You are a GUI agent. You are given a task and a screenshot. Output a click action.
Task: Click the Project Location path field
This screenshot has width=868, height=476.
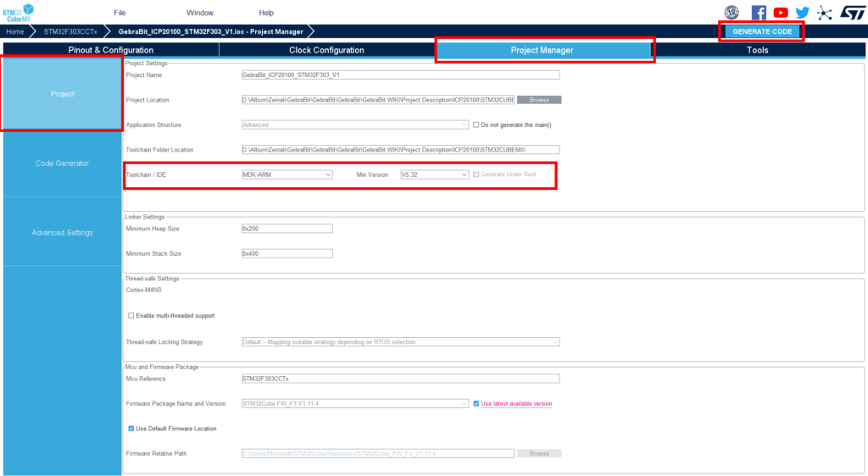click(377, 99)
